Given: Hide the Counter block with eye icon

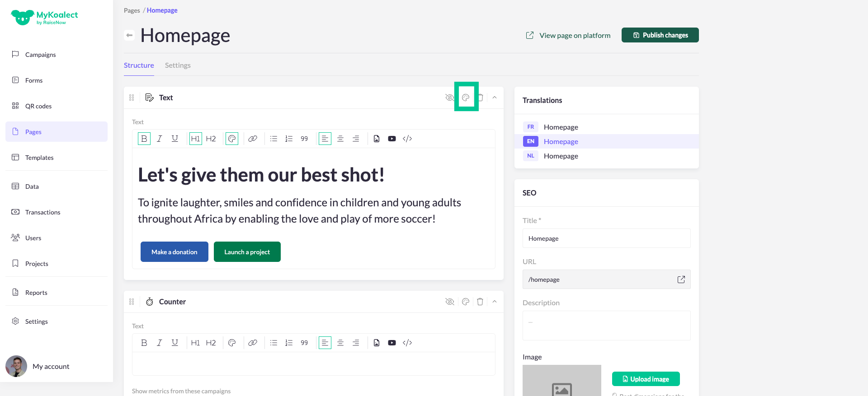Looking at the screenshot, I should click(449, 302).
